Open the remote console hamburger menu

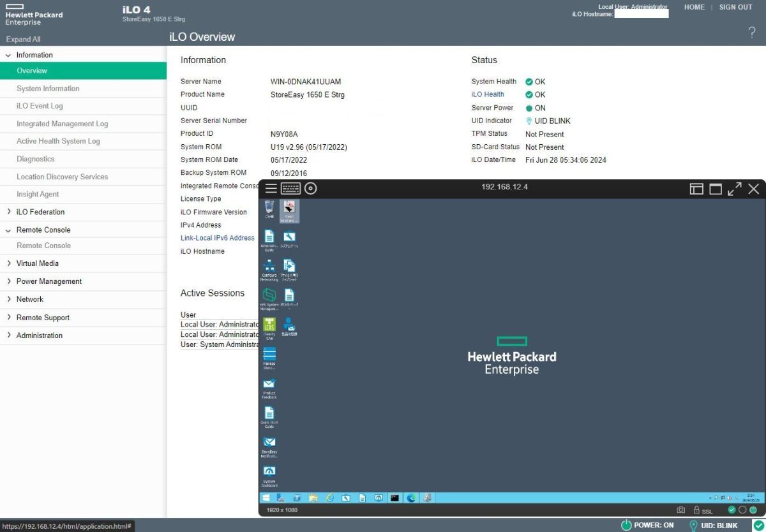pyautogui.click(x=271, y=188)
